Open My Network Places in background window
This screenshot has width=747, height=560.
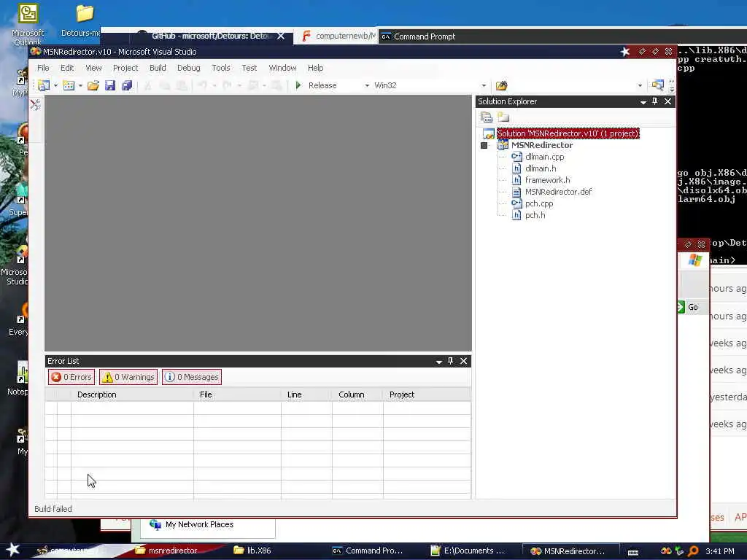(x=192, y=525)
